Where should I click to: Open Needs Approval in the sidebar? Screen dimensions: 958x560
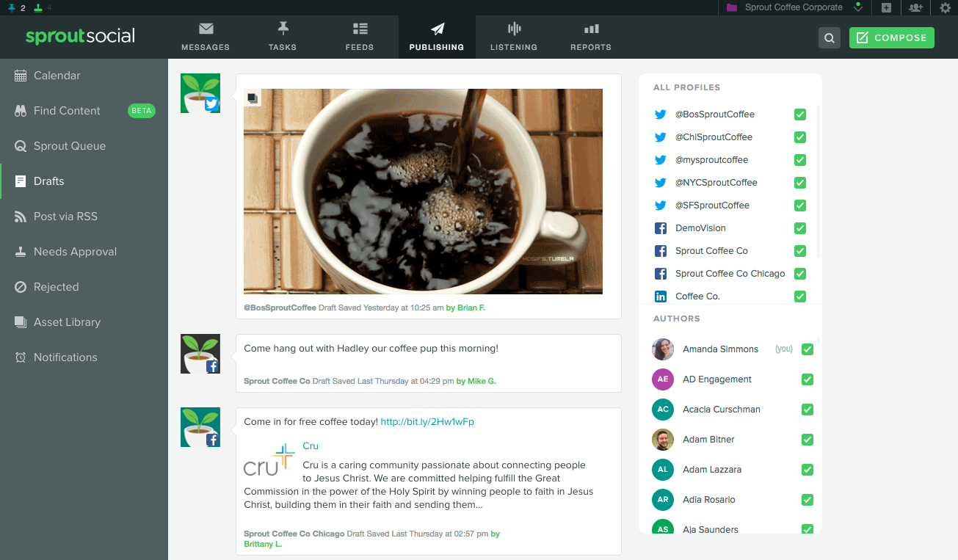click(84, 252)
